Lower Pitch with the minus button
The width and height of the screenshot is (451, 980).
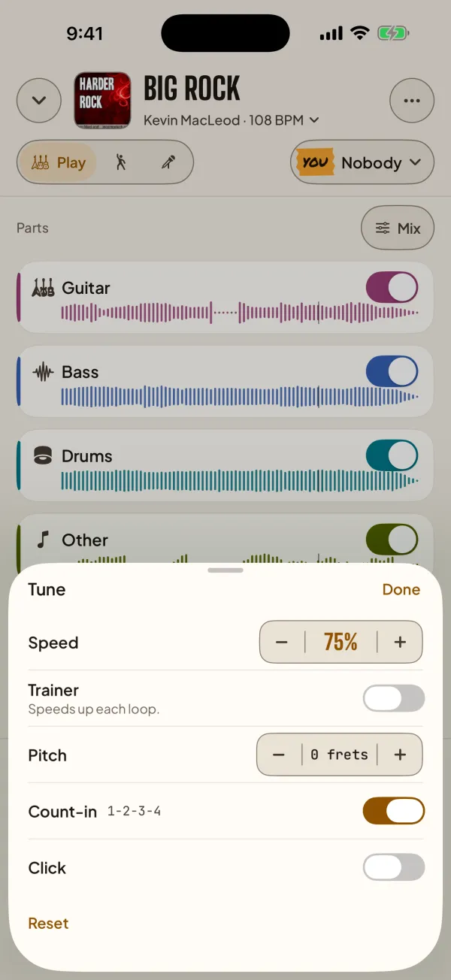click(x=279, y=755)
